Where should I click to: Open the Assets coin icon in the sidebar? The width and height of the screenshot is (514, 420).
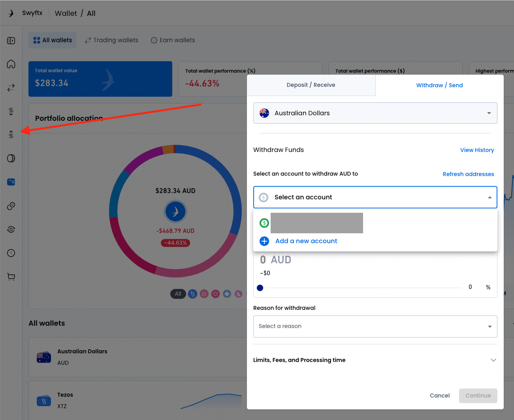pos(11,158)
